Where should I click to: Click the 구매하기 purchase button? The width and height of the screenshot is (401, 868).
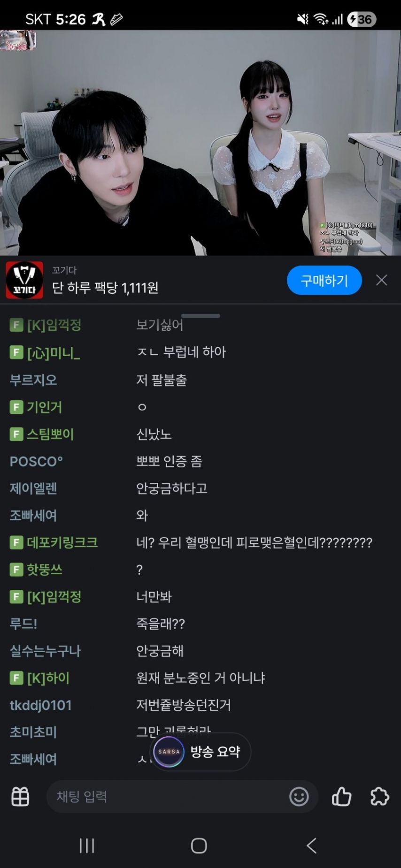(x=324, y=281)
